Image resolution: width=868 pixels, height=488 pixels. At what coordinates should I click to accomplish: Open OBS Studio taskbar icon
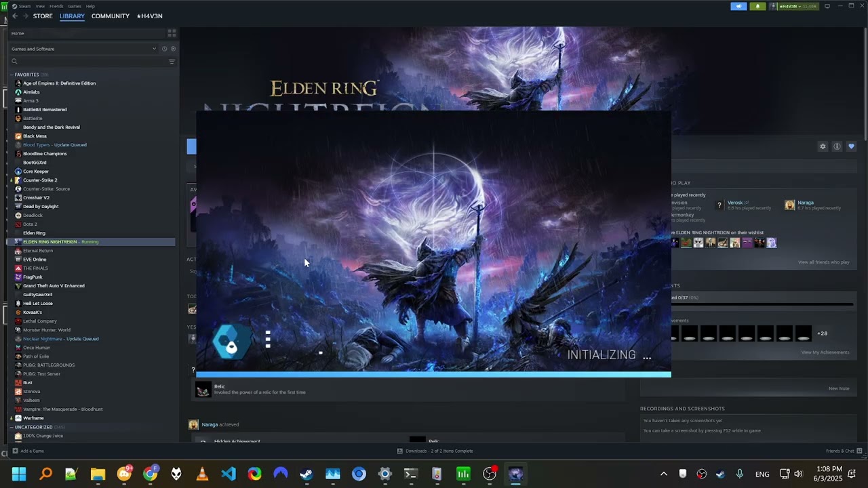click(x=490, y=474)
